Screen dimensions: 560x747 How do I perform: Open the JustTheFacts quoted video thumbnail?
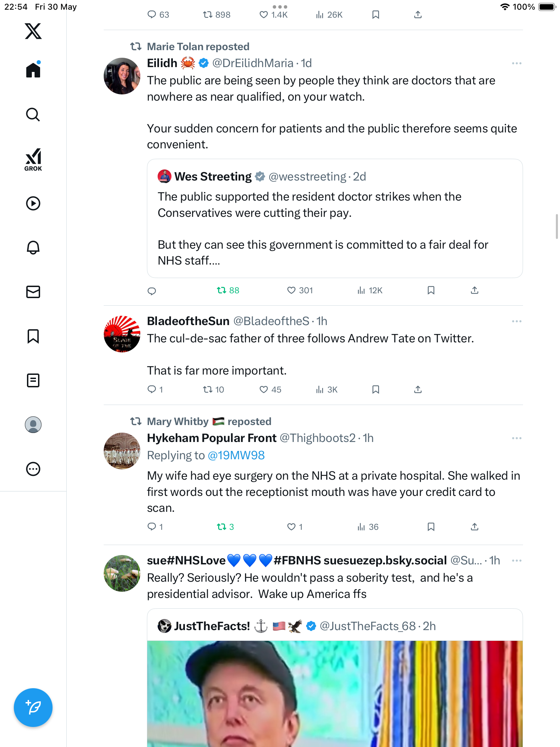pyautogui.click(x=335, y=694)
